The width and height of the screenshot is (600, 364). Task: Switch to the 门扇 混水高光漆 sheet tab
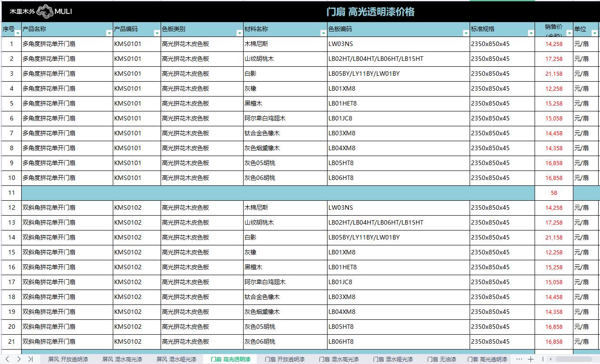point(339,359)
